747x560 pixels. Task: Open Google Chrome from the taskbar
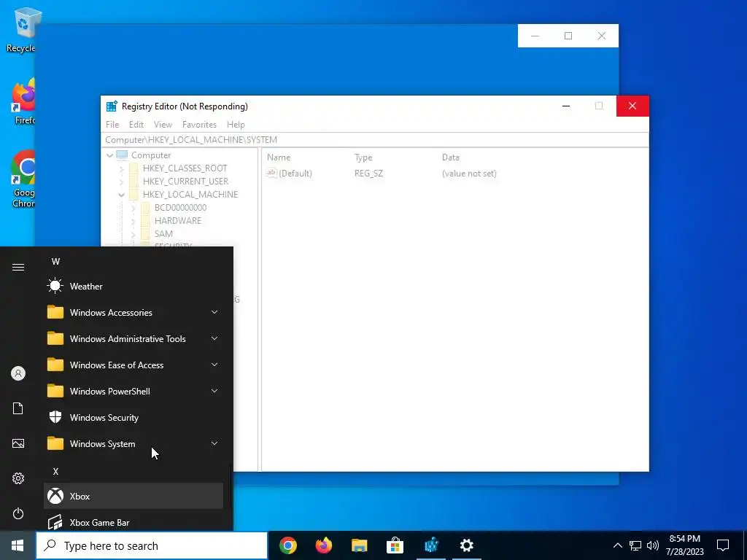pyautogui.click(x=288, y=545)
